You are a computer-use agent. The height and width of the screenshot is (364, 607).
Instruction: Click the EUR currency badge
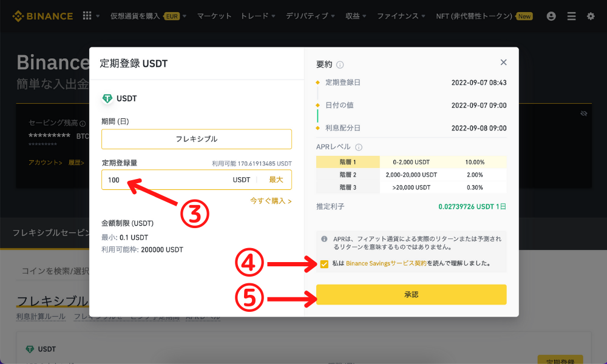tap(172, 16)
